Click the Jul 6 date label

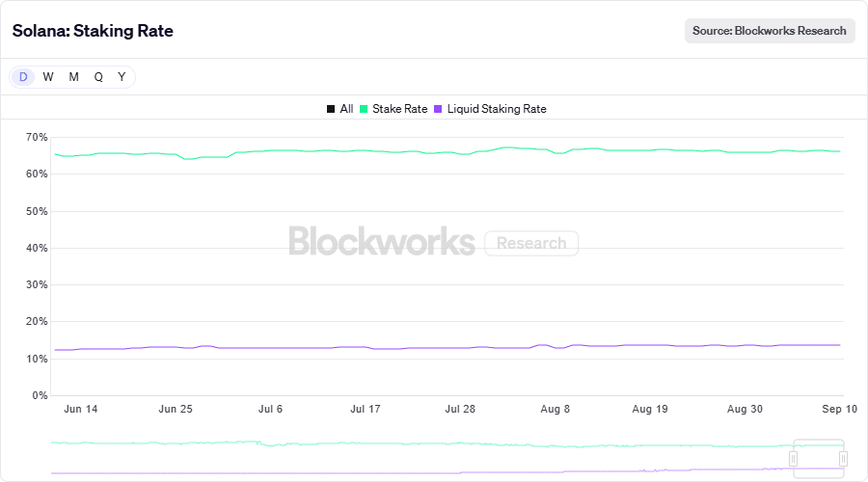pos(270,409)
